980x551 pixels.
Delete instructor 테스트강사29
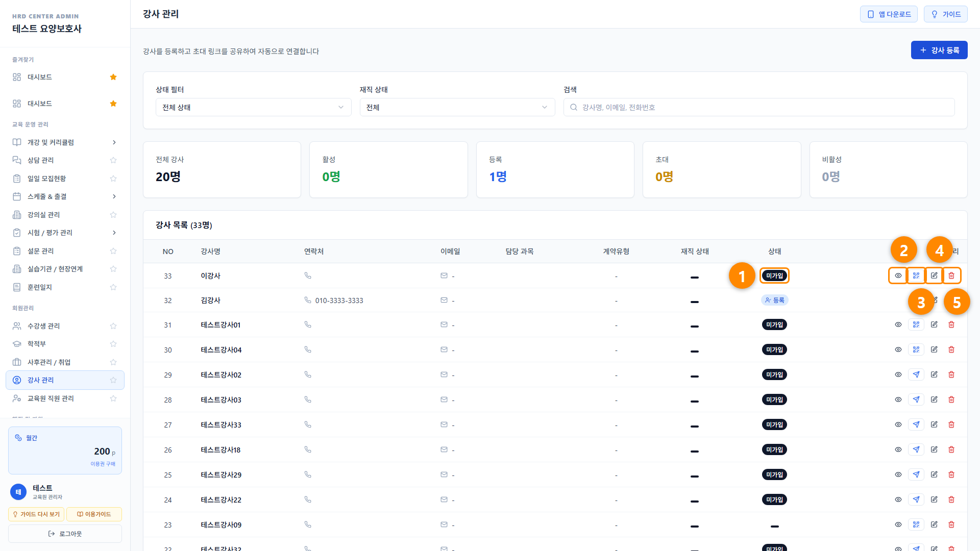pyautogui.click(x=951, y=474)
